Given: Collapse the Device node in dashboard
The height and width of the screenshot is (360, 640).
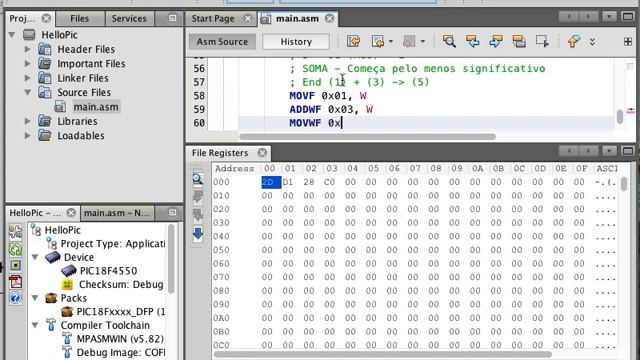Looking at the screenshot, I should click(35, 258).
